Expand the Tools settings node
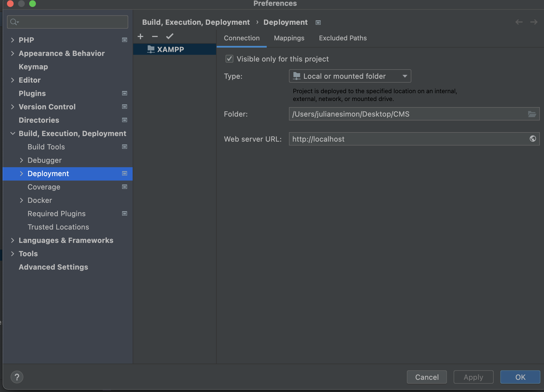544x392 pixels. (x=13, y=253)
